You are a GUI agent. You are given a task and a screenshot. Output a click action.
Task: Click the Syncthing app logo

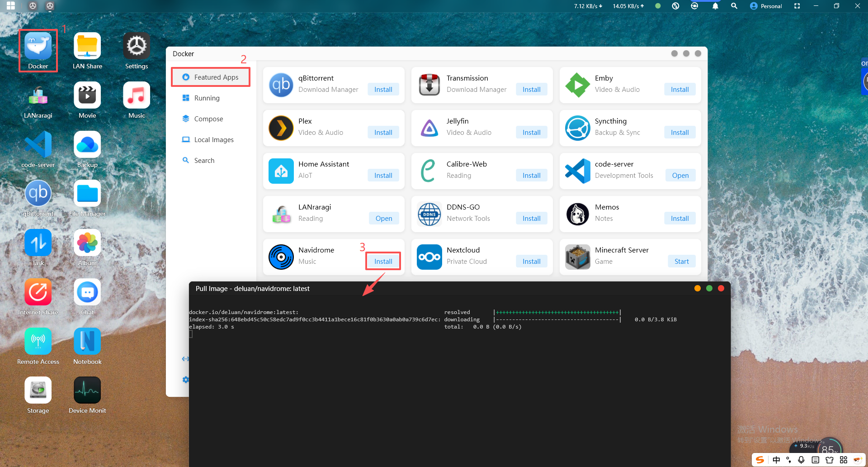point(578,128)
